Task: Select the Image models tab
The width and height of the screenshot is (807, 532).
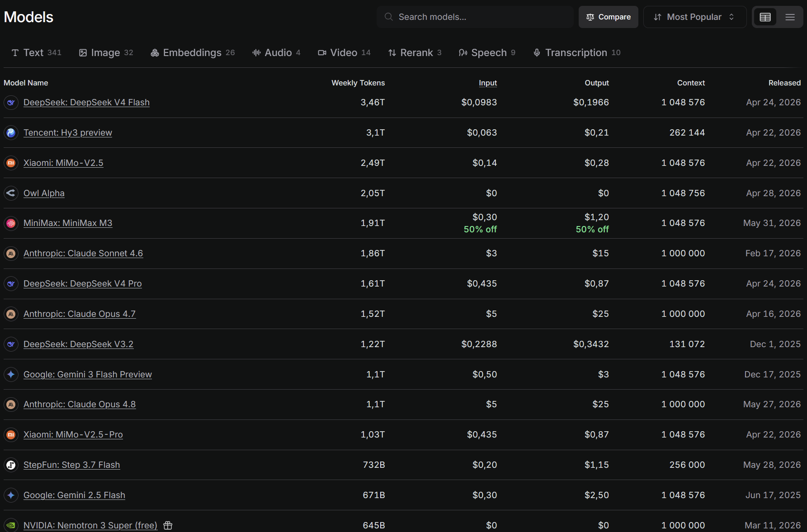Action: pos(106,53)
